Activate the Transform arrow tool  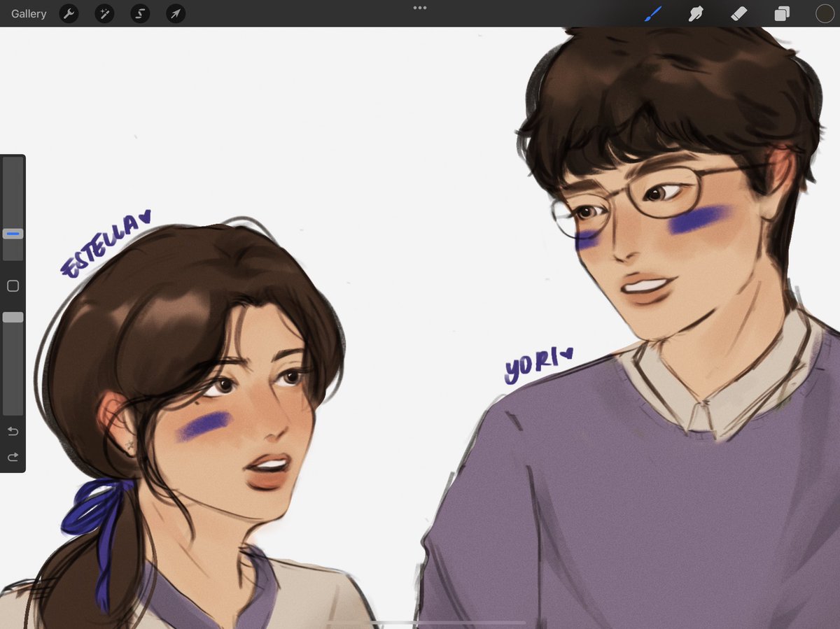pos(176,13)
